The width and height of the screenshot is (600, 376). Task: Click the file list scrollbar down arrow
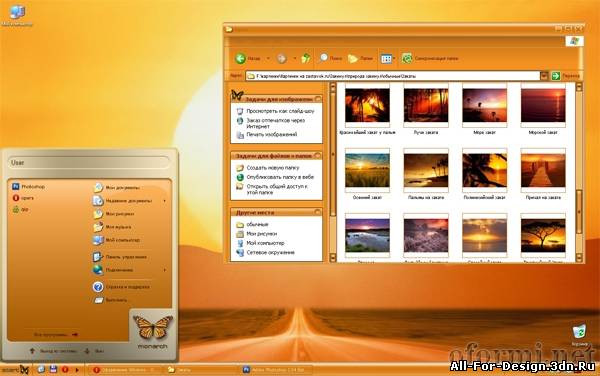coord(579,257)
